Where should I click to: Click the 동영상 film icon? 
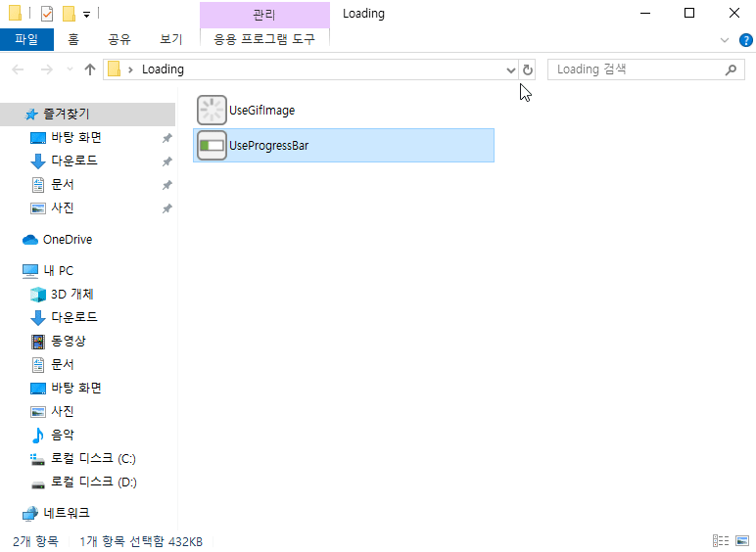click(x=38, y=342)
